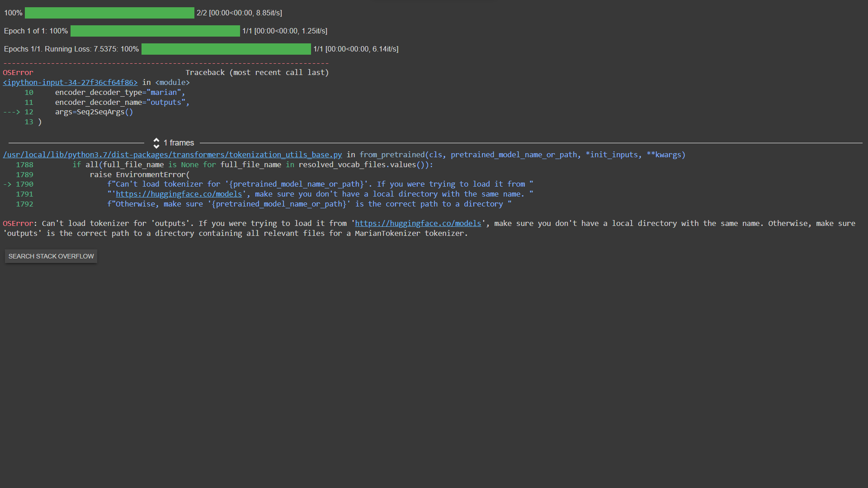Click the Epoch 1 of 1 progress bar

coord(155,31)
